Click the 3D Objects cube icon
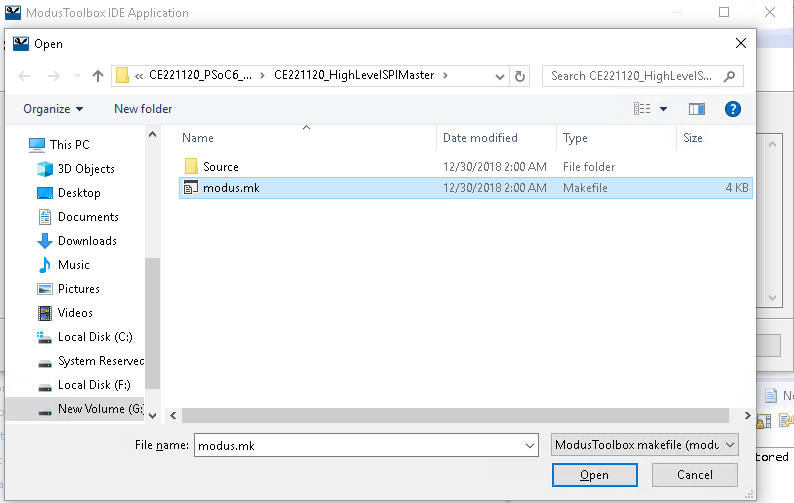The width and height of the screenshot is (794, 503). 45,169
